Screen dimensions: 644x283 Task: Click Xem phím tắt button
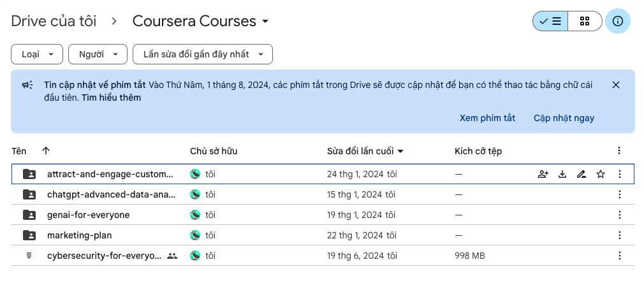coord(487,118)
